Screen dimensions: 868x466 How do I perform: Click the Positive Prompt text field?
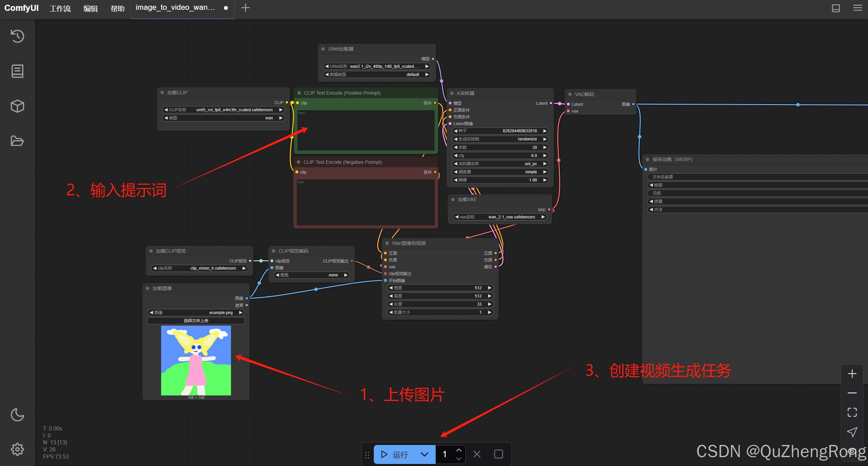pos(366,130)
